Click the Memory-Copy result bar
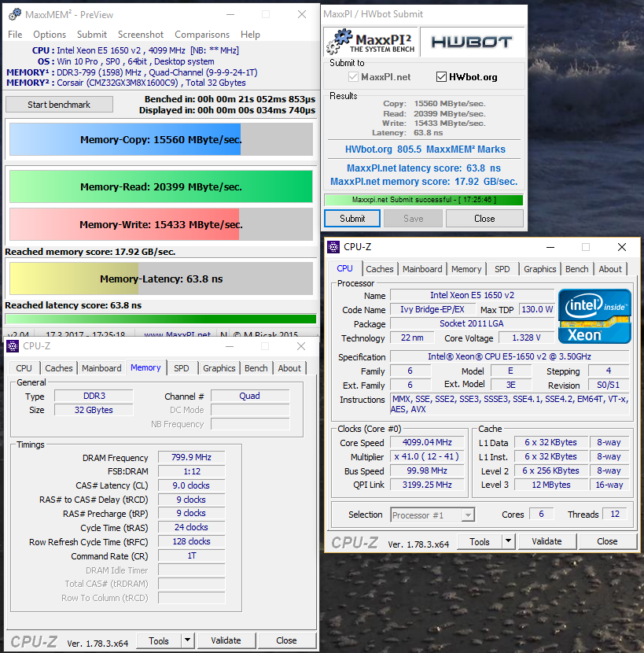 161,139
